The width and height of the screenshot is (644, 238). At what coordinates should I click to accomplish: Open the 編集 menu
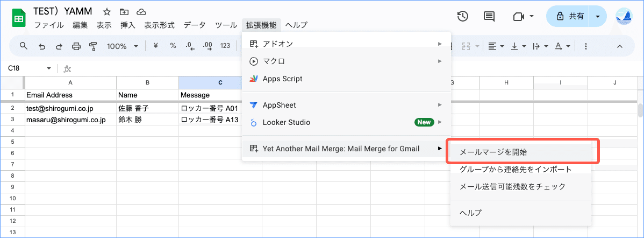(x=80, y=25)
